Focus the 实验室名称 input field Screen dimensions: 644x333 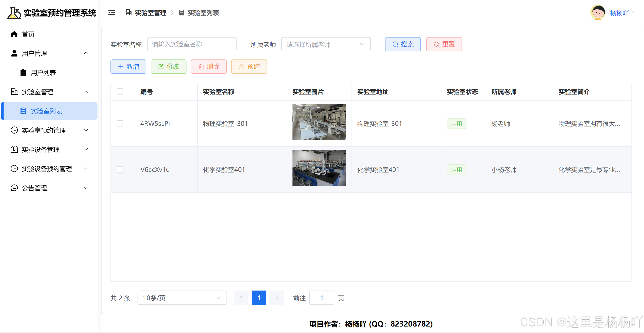[192, 44]
